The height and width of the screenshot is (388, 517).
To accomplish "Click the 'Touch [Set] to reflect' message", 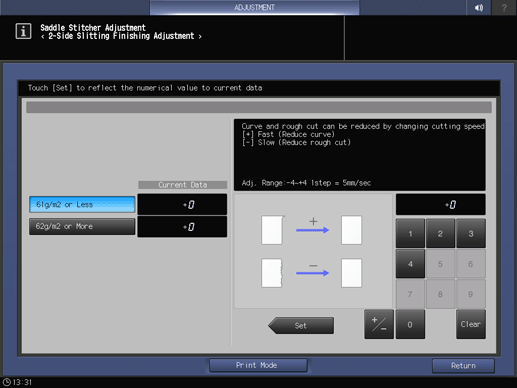I will 145,88.
